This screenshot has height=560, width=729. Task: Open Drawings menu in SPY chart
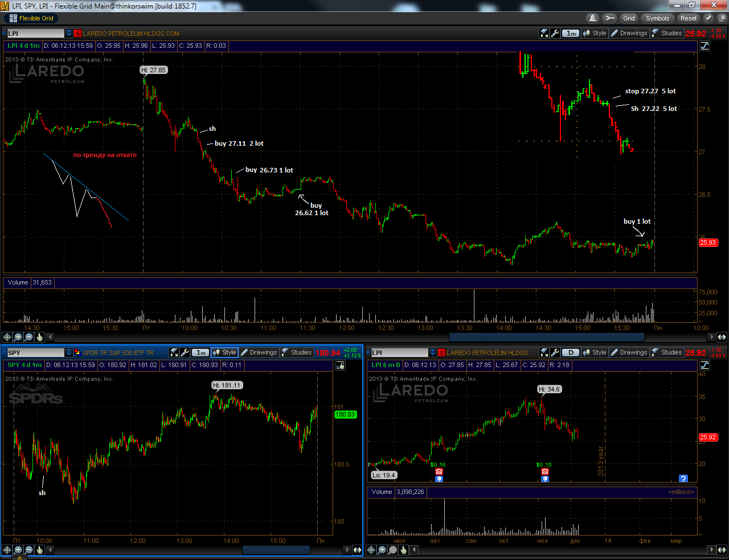coord(259,353)
